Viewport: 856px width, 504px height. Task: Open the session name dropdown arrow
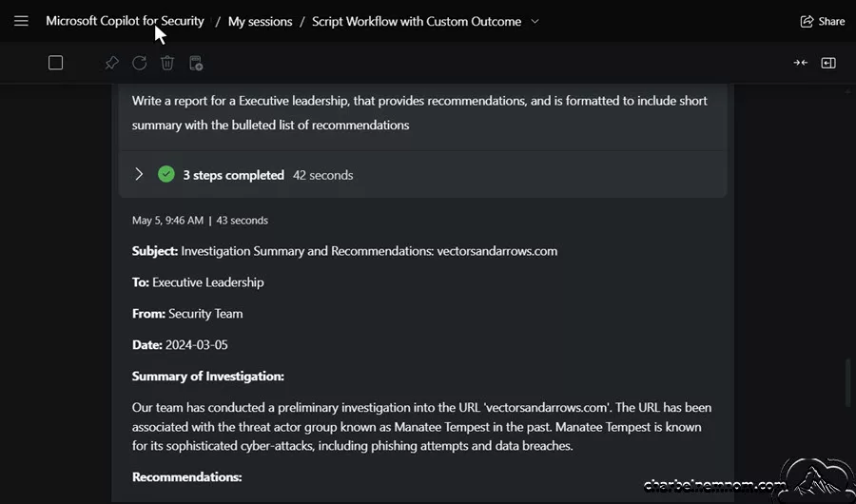click(x=535, y=21)
